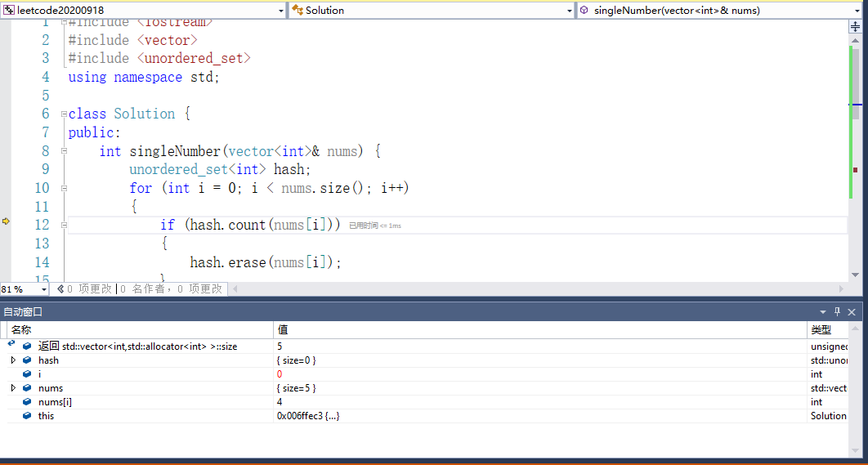
Task: Click the class icon beside Solution
Action: (298, 11)
